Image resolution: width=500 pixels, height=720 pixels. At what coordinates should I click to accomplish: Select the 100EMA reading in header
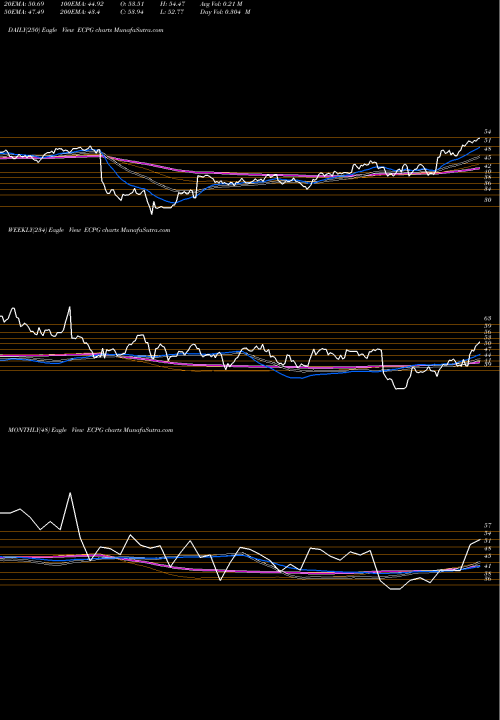[83, 4]
